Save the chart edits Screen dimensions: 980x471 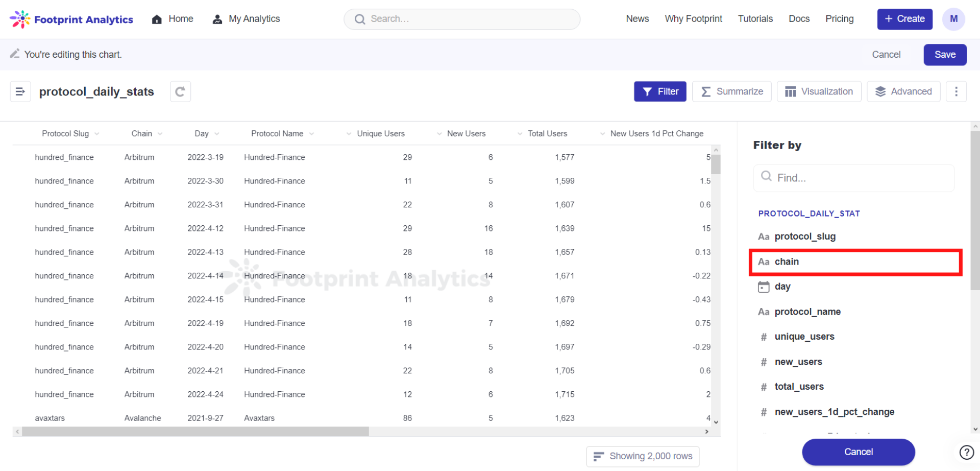[x=945, y=55]
